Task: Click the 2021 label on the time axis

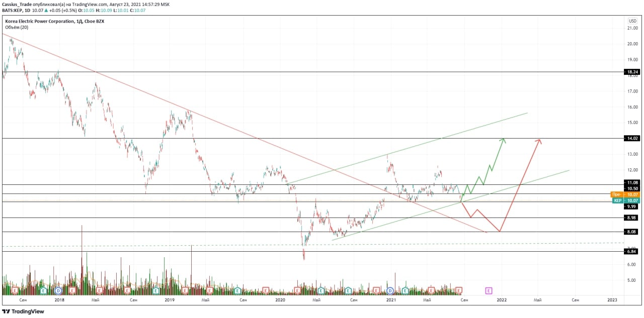Action: pyautogui.click(x=391, y=300)
